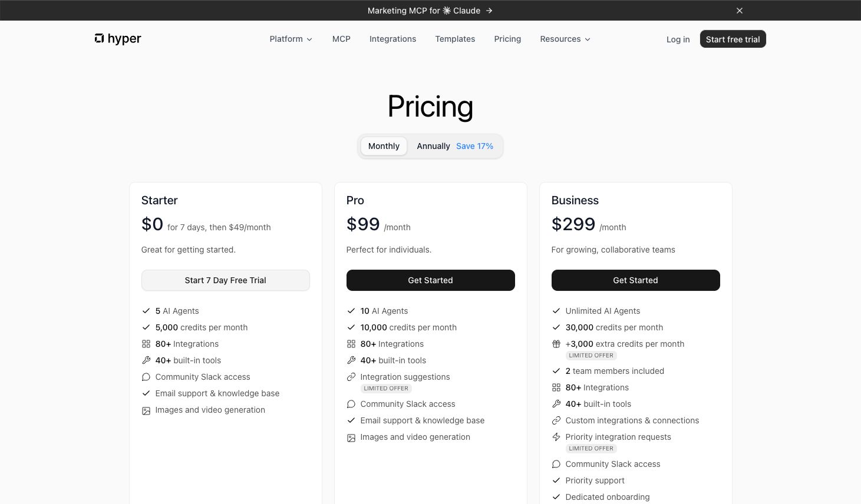Click the wrench icon beside Pro 40+ built-in tools
This screenshot has height=504, width=861.
[351, 360]
